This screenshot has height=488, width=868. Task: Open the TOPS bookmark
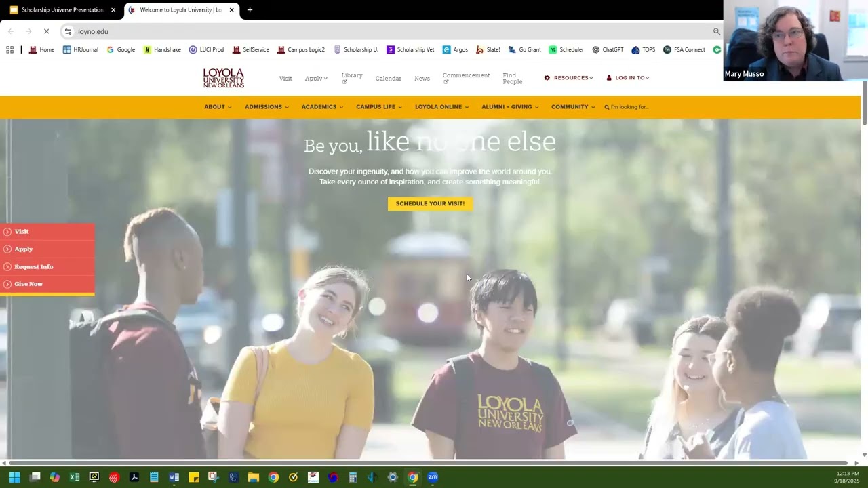[x=643, y=49]
